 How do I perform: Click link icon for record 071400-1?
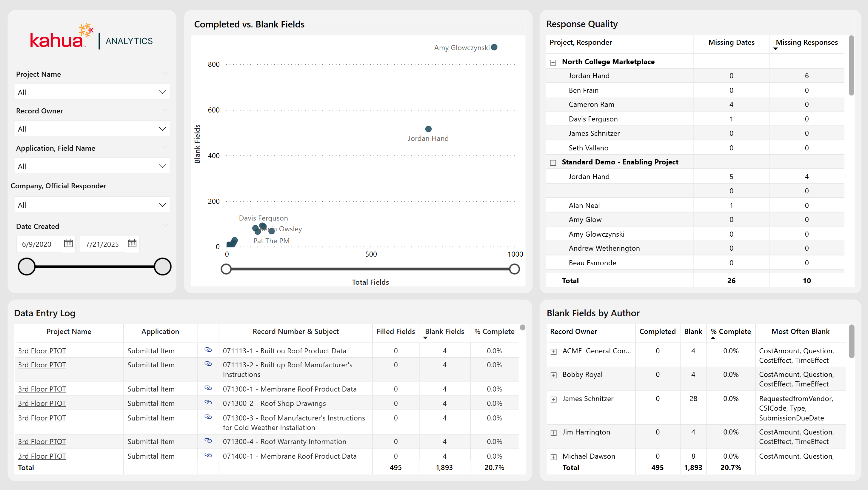[208, 455]
